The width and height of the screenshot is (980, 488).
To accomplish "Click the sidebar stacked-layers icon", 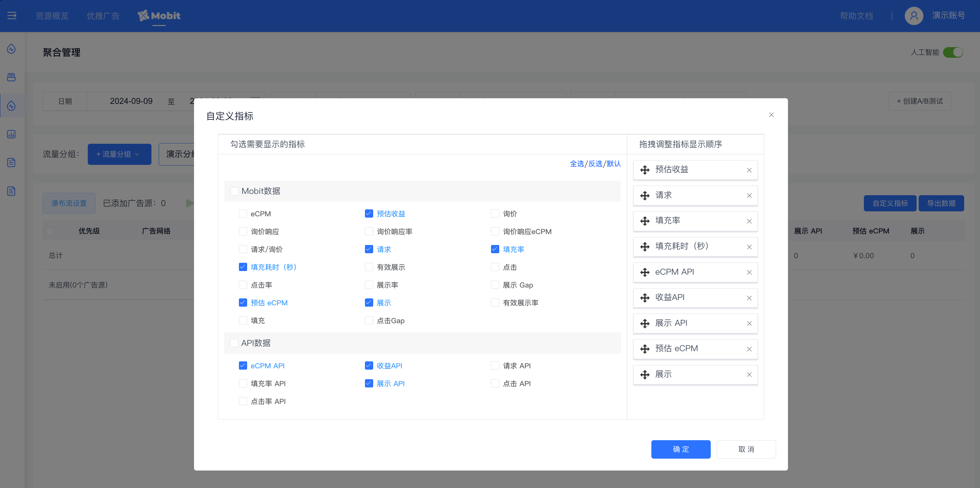I will [x=12, y=77].
